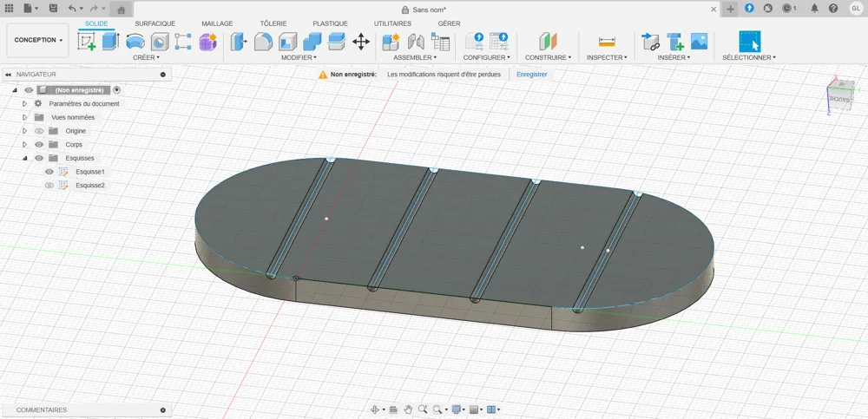Select the Press Pull tool
Image resolution: width=868 pixels, height=419 pixels.
[x=240, y=42]
